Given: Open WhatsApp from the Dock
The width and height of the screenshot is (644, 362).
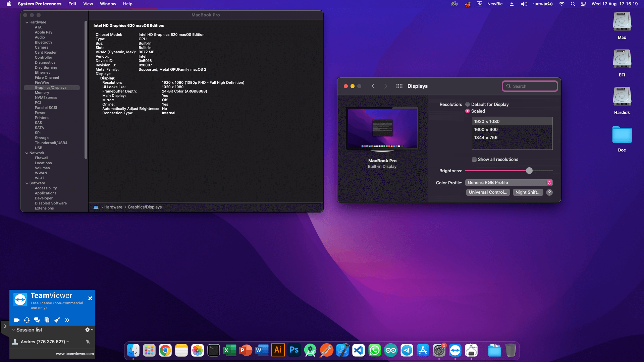Looking at the screenshot, I should [375, 351].
